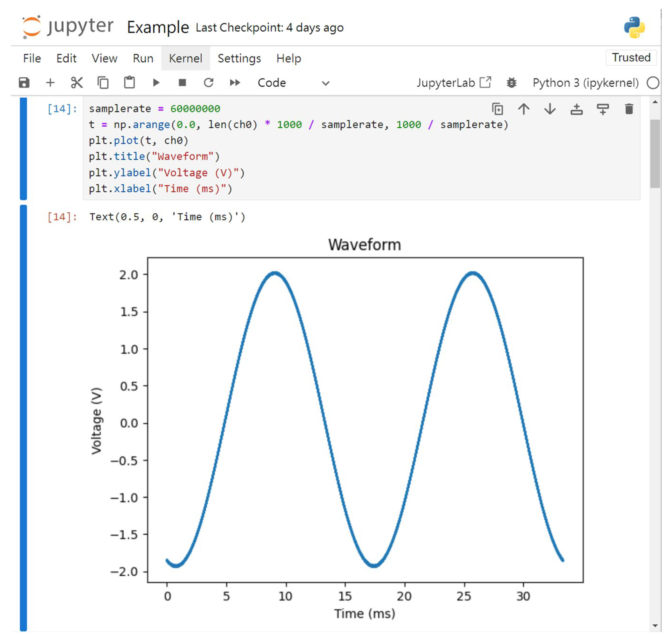Paste cell from the clipboard icon
Image resolution: width=672 pixels, height=643 pixels.
coord(129,83)
